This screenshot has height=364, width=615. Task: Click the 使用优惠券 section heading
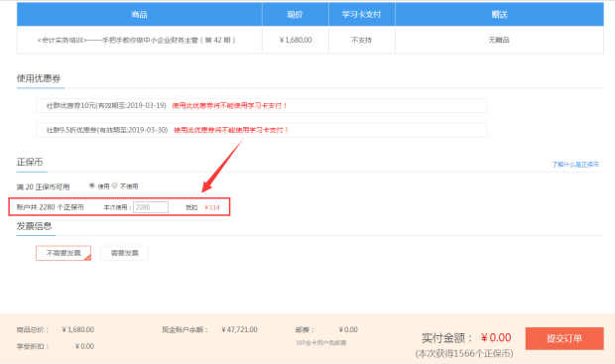(x=39, y=78)
